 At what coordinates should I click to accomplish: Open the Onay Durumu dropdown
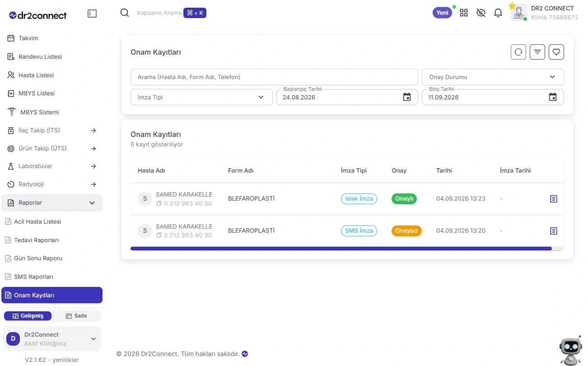coord(493,77)
